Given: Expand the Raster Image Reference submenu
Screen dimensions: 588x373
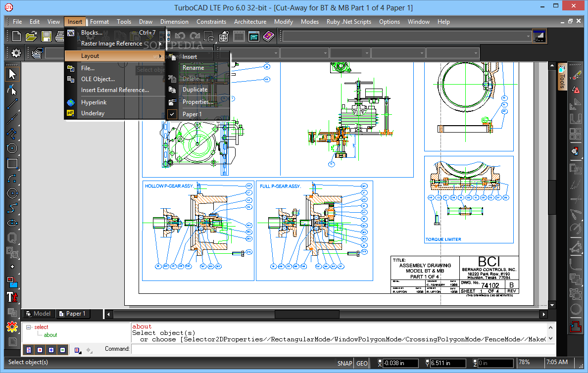Looking at the screenshot, I should (114, 44).
